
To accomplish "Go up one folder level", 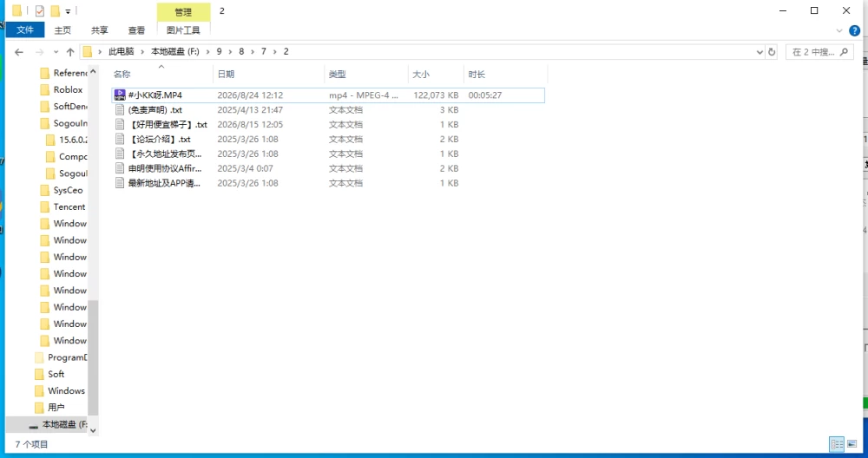I will [x=70, y=52].
